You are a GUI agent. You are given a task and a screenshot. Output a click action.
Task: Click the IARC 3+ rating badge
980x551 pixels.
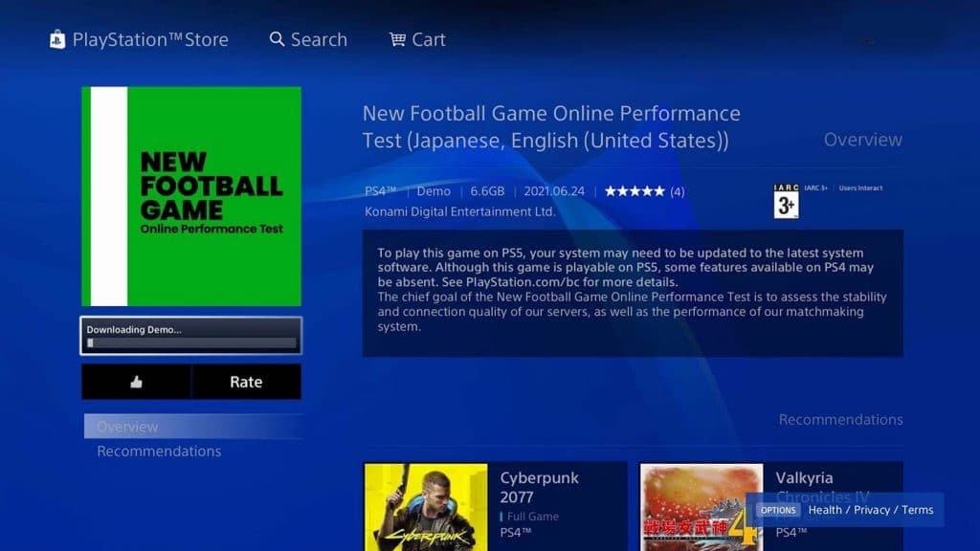786,201
